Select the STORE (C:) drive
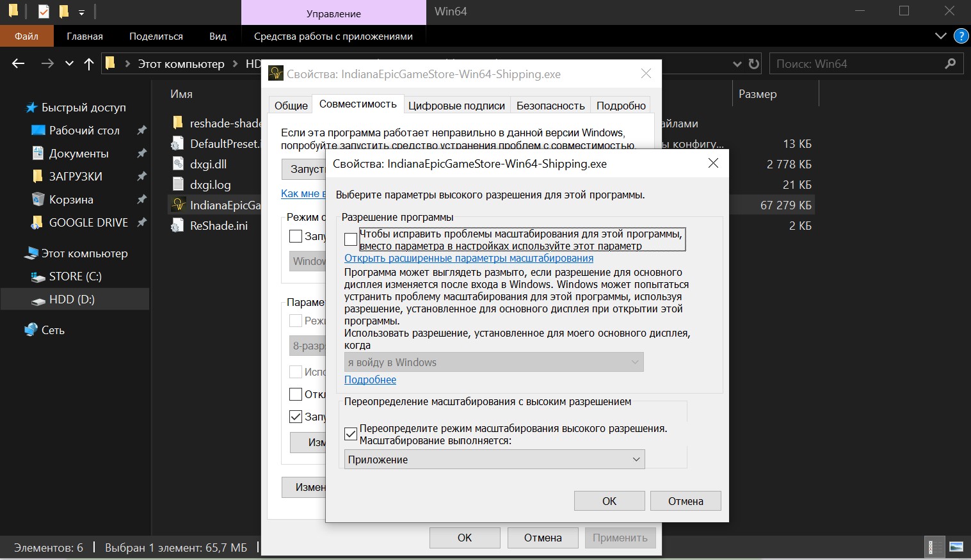Image resolution: width=971 pixels, height=560 pixels. click(75, 276)
